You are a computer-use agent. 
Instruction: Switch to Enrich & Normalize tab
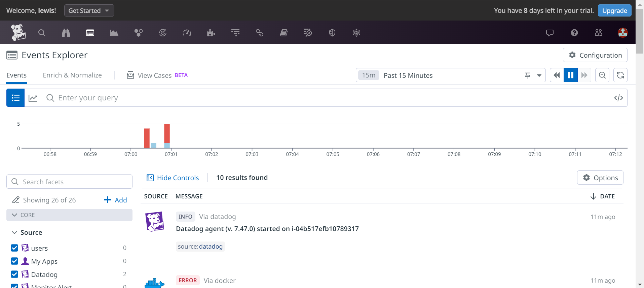click(72, 75)
